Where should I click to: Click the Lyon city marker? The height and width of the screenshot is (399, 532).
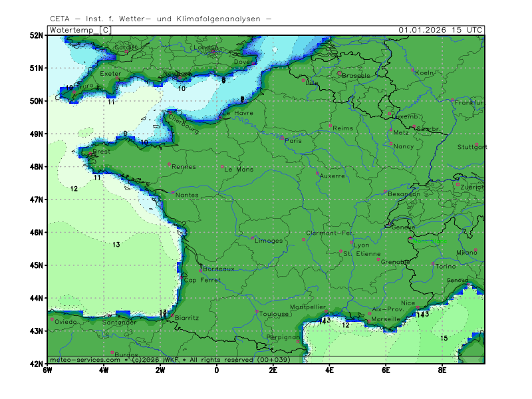[352, 242]
